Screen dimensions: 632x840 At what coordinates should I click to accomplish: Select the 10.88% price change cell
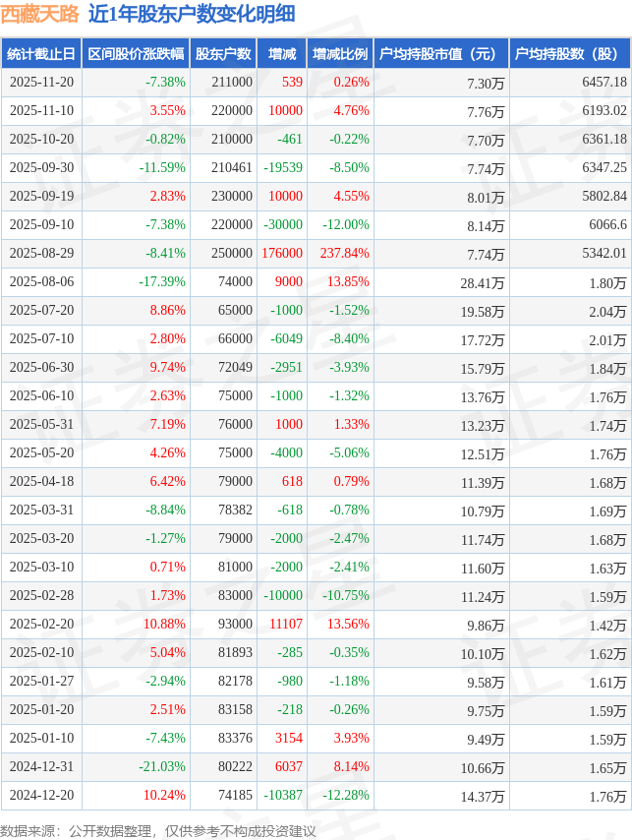pyautogui.click(x=165, y=624)
